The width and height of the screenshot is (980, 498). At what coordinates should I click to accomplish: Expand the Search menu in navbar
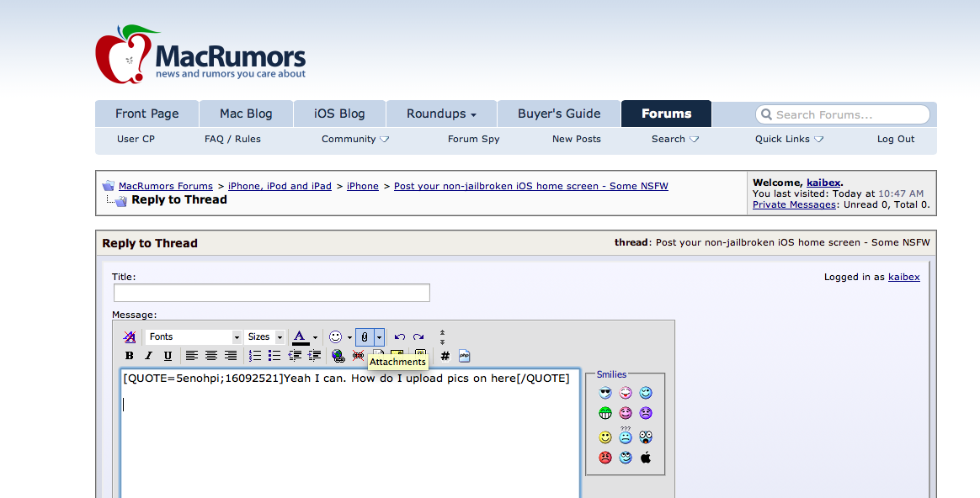[675, 139]
